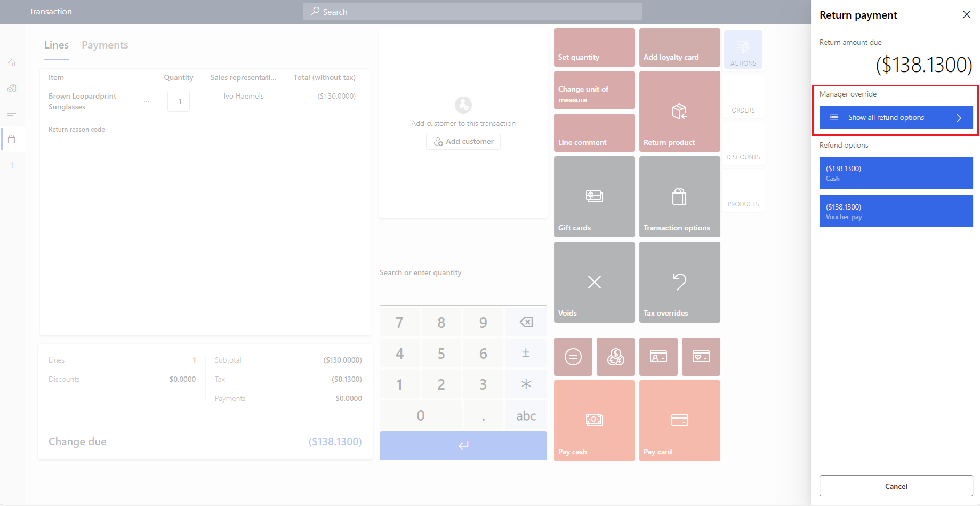Select the Return product tile
The width and height of the screenshot is (980, 506).
679,111
